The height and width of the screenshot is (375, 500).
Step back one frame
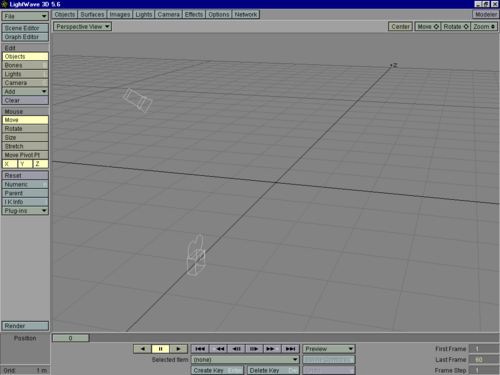coord(236,349)
